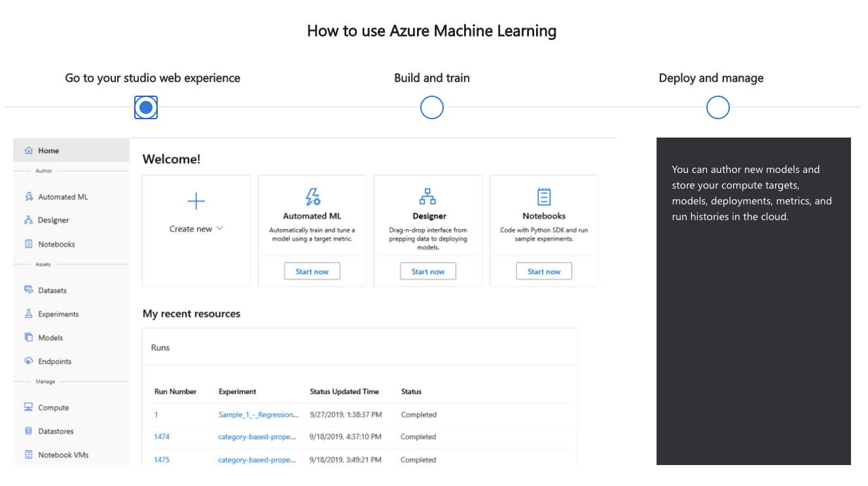The width and height of the screenshot is (868, 486).
Task: Click the 'Status Updated Time' column header
Action: point(344,392)
